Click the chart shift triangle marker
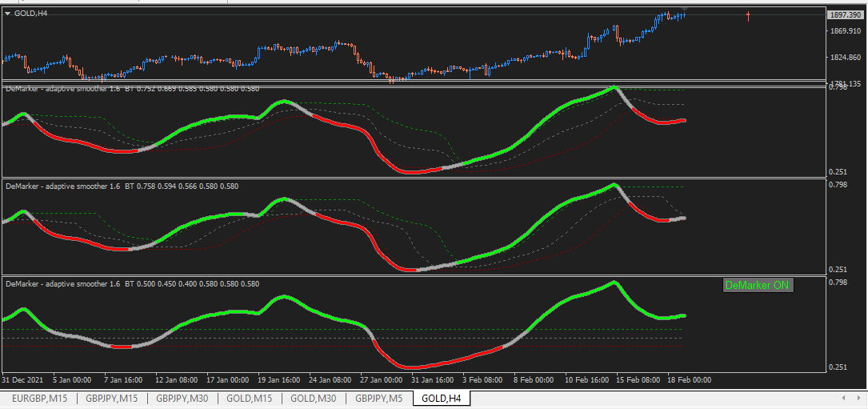Screen dimensions: 868x409 [684, 9]
